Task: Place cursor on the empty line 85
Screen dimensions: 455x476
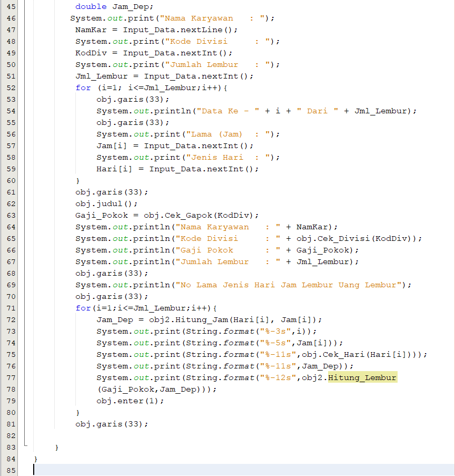Action: tap(244, 470)
